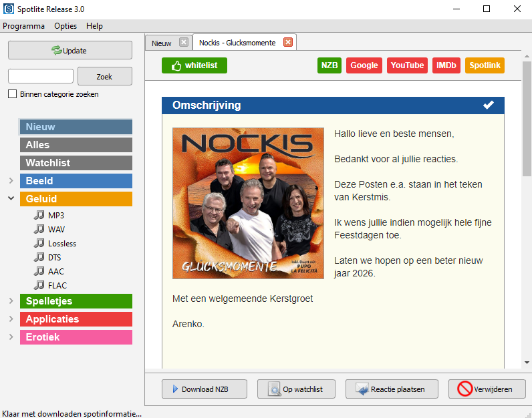Screen dimensions: 532x418
Task: Click the thumbs-up whitelist button
Action: (x=194, y=65)
